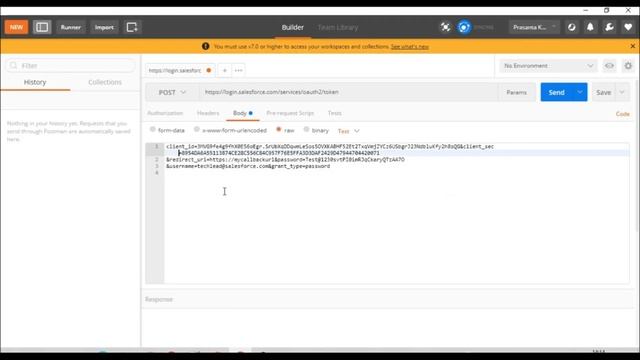This screenshot has height=360, width=640.
Task: Open the No Environment dropdown
Action: pyautogui.click(x=548, y=66)
